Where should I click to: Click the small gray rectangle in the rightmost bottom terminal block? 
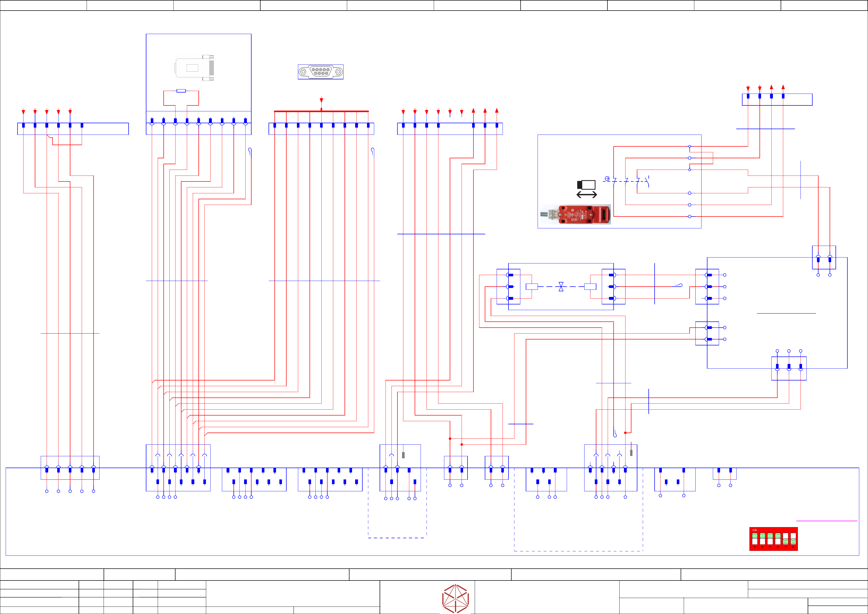(631, 453)
